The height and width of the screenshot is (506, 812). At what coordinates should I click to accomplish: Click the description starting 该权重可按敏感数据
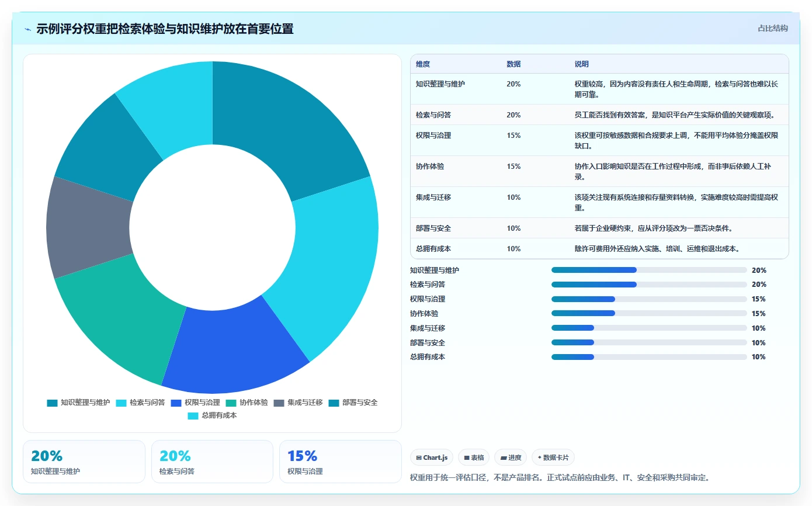click(x=676, y=140)
